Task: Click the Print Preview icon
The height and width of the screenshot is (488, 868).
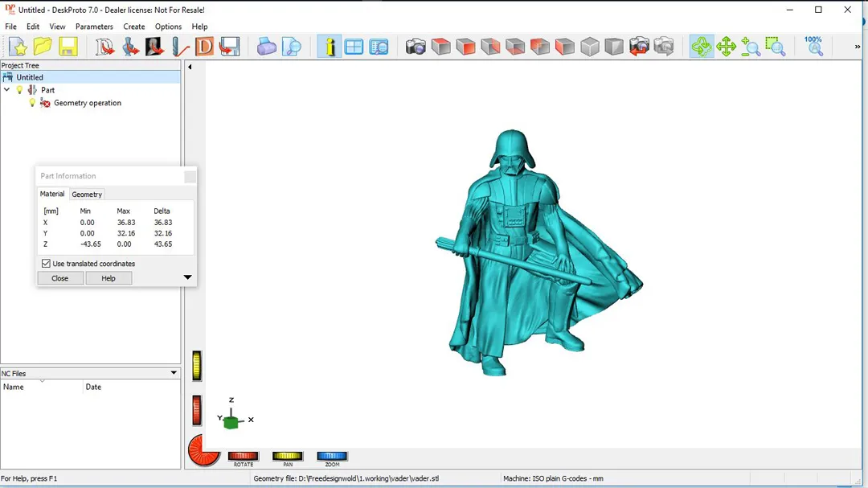Action: pyautogui.click(x=292, y=47)
